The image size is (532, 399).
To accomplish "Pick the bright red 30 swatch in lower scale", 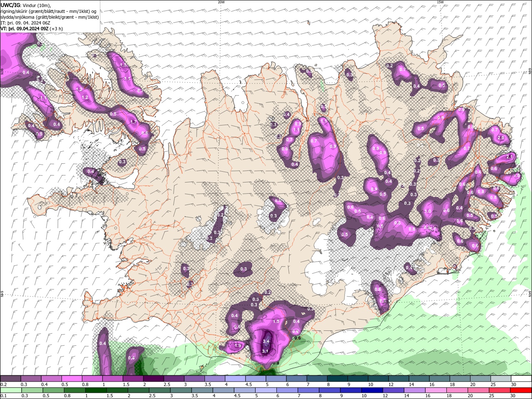I will pos(521,390).
